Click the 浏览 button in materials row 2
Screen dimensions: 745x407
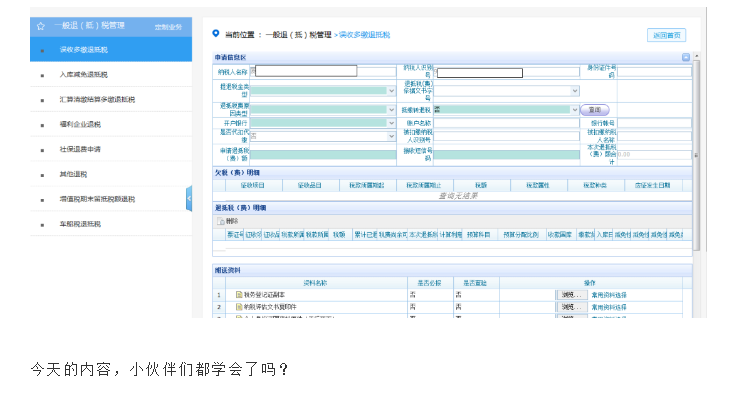pyautogui.click(x=572, y=307)
